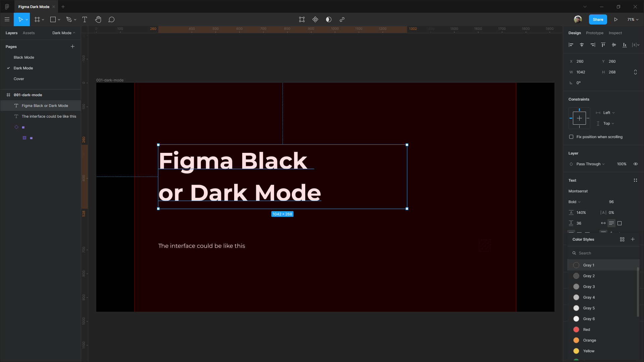Open vertical constraint Top dropdown
644x362 pixels.
click(608, 123)
